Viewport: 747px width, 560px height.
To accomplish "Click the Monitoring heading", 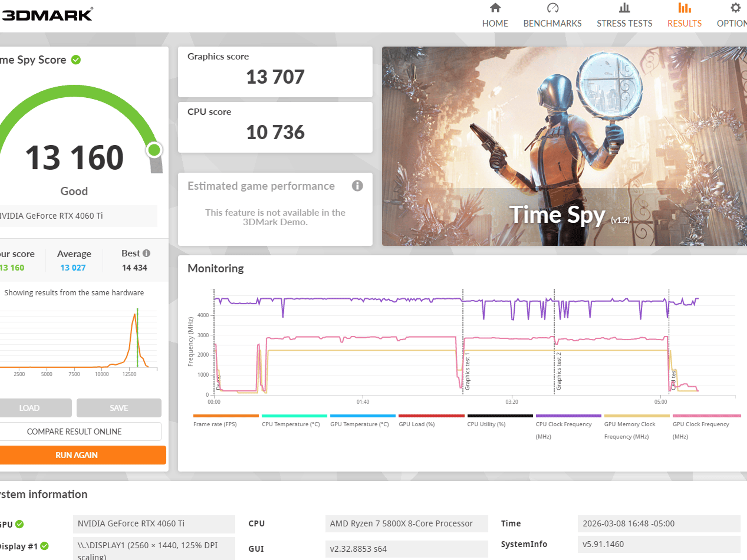I will tap(216, 269).
